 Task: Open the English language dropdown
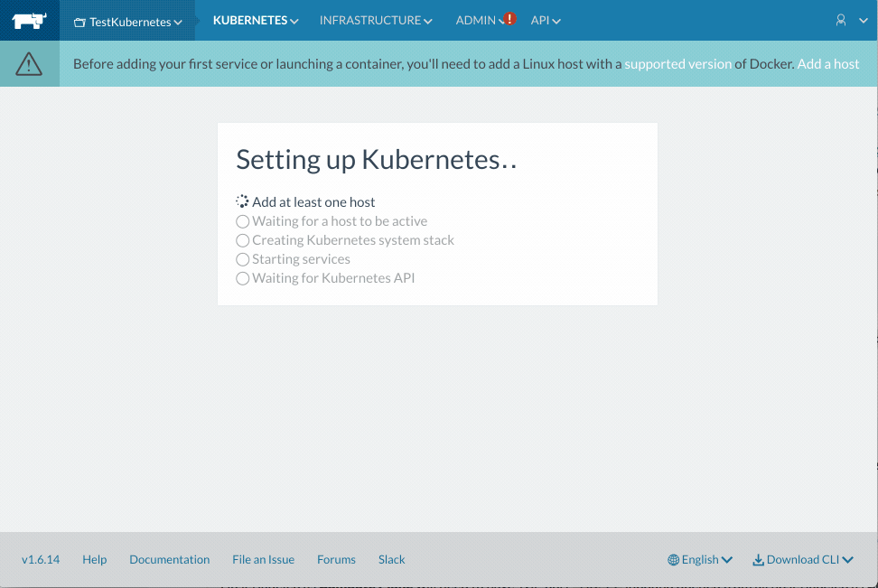[x=700, y=559]
